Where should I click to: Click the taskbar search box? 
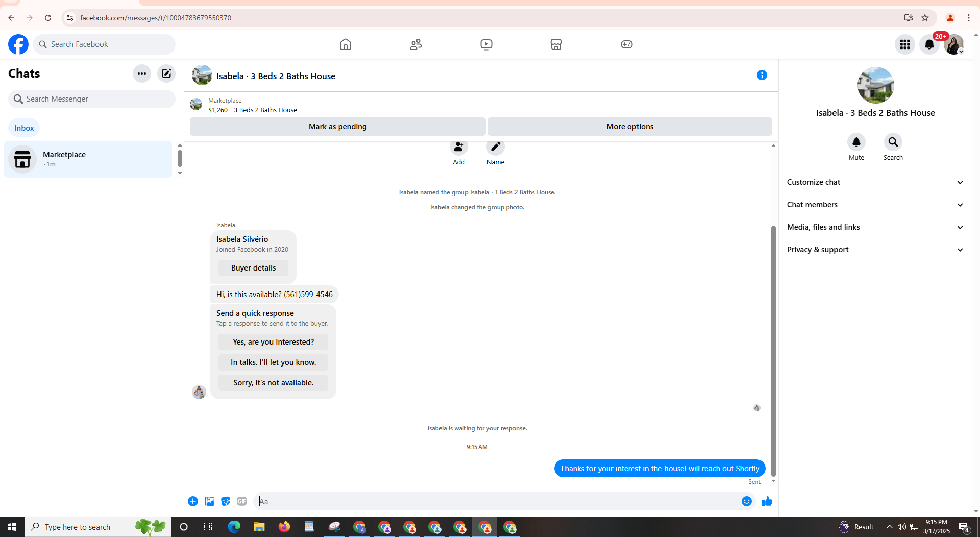click(x=98, y=527)
